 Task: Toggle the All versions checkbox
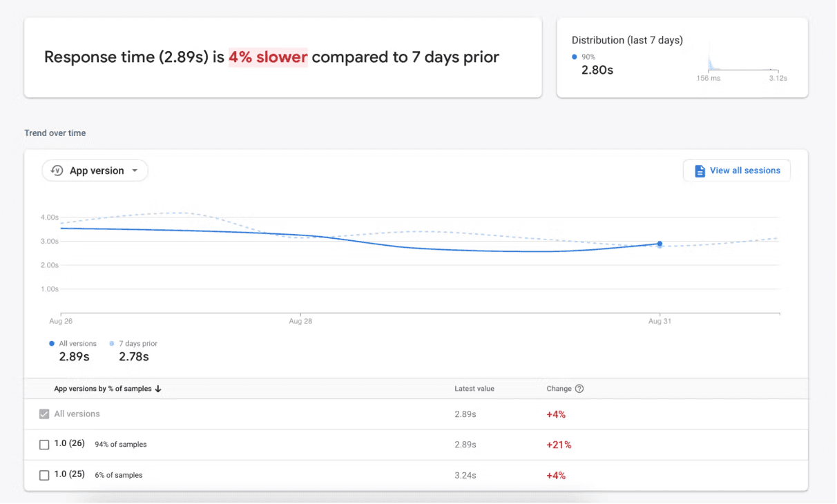pos(44,414)
